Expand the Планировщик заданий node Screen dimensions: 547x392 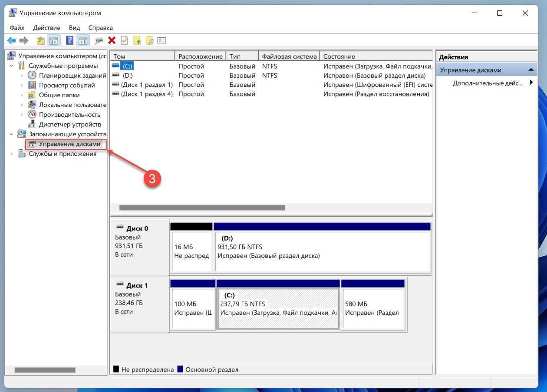[22, 75]
